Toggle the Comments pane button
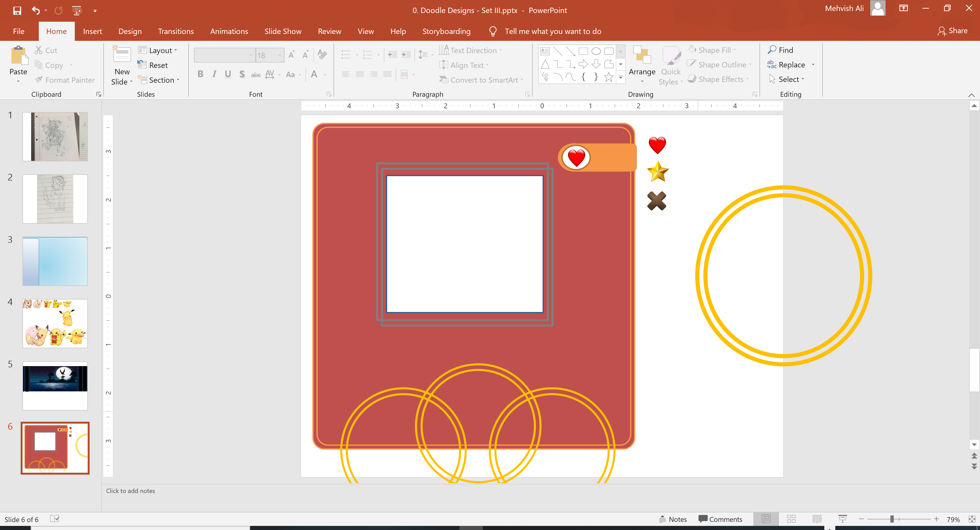This screenshot has width=980, height=530. tap(720, 519)
